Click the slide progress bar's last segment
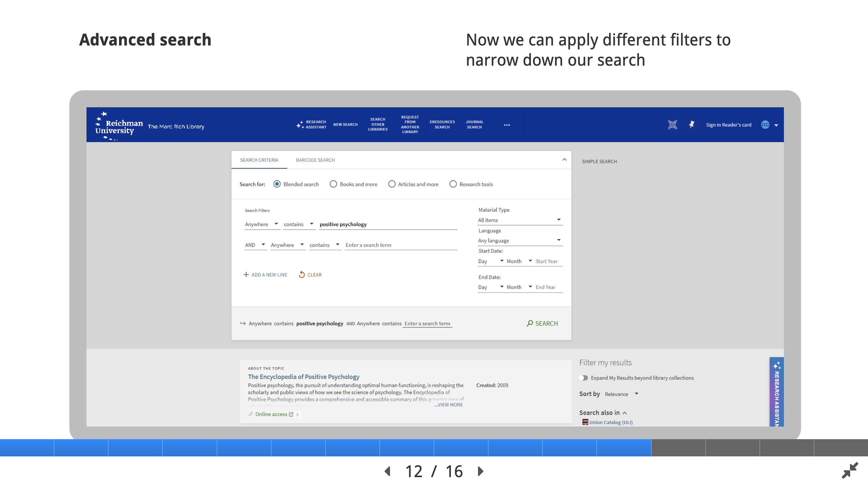The height and width of the screenshot is (491, 868). tap(841, 448)
